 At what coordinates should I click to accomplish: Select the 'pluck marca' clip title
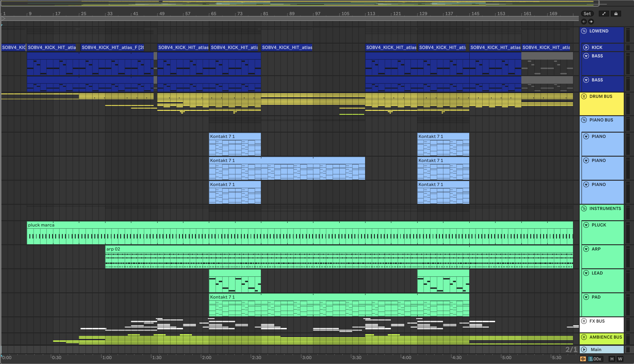pos(41,225)
